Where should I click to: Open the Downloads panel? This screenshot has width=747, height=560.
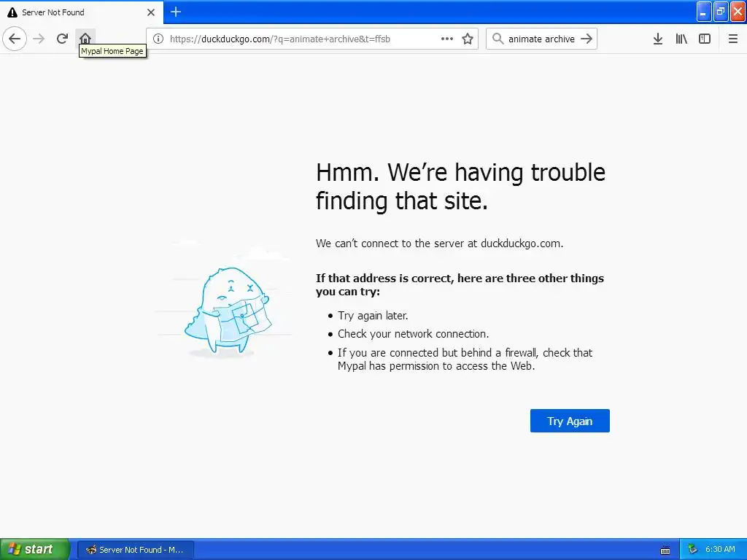tap(658, 39)
